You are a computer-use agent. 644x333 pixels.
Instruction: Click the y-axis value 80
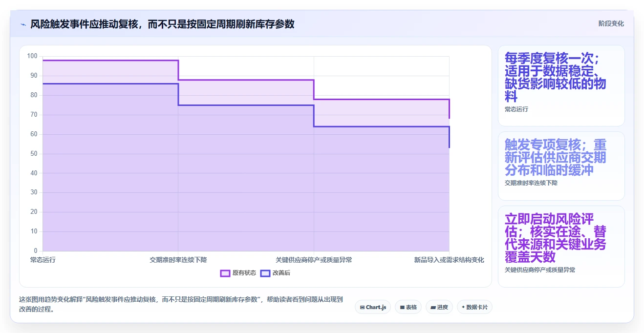pyautogui.click(x=34, y=95)
